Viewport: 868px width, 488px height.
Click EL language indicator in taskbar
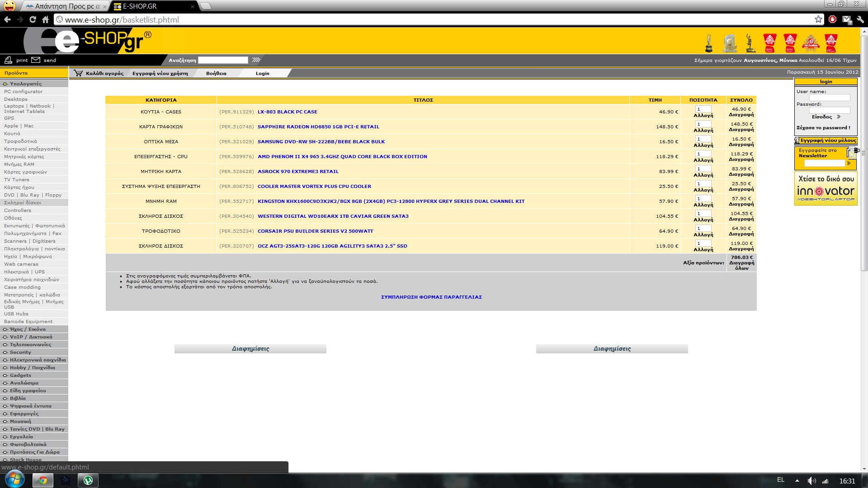pyautogui.click(x=781, y=480)
